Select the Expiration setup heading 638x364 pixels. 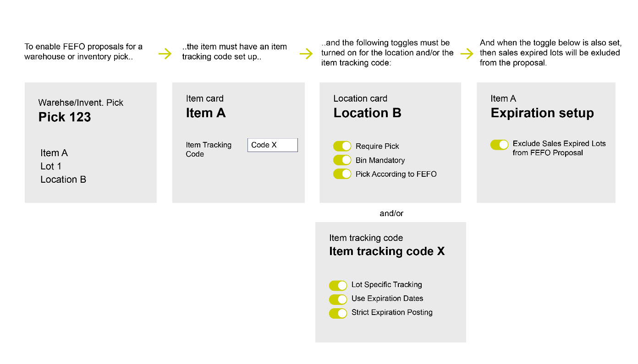tap(542, 113)
